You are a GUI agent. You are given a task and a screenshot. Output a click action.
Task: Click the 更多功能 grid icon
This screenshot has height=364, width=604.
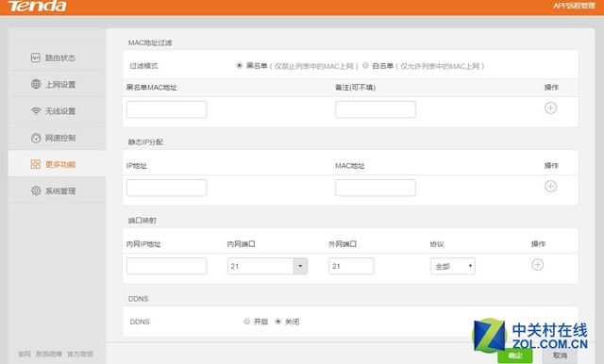(36, 164)
